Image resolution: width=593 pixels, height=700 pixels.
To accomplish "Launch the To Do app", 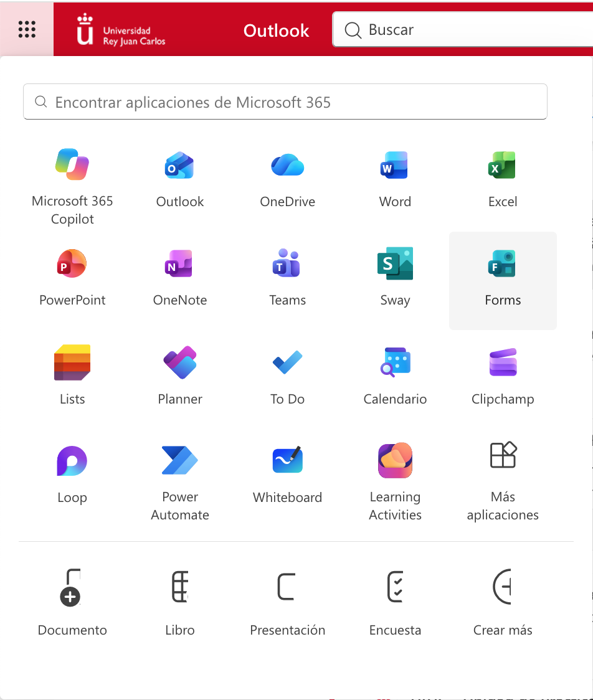I will point(288,379).
